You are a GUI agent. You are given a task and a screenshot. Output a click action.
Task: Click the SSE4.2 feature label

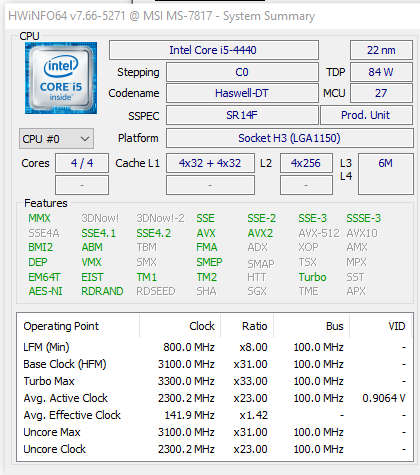click(x=154, y=233)
